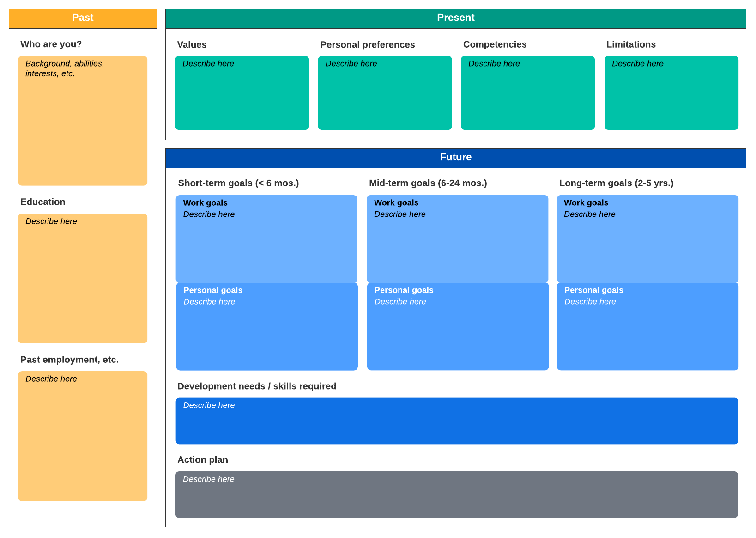Click the Past employment description box
Viewport: 756px width, 538px height.
pos(83,436)
